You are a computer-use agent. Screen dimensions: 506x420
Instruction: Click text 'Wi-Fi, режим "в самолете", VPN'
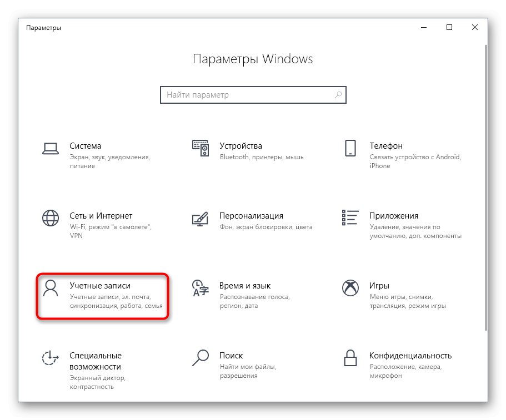[111, 231]
